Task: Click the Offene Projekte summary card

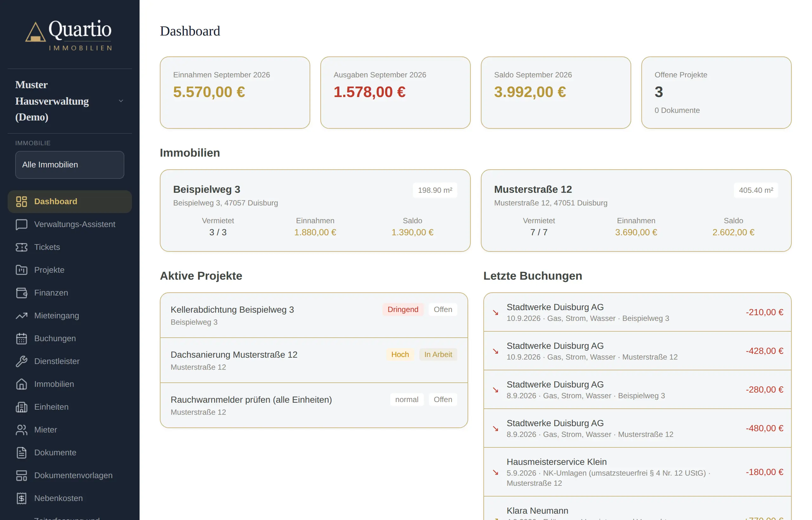Action: (x=716, y=93)
